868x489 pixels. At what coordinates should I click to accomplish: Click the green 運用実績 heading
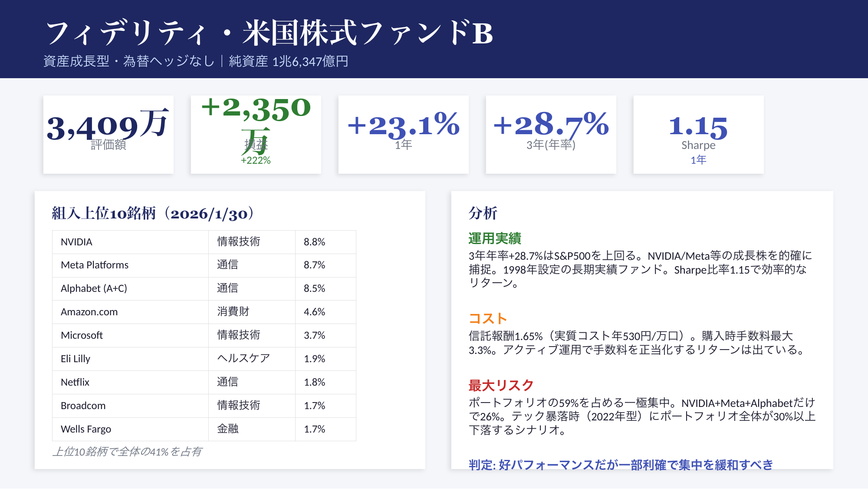(x=495, y=238)
